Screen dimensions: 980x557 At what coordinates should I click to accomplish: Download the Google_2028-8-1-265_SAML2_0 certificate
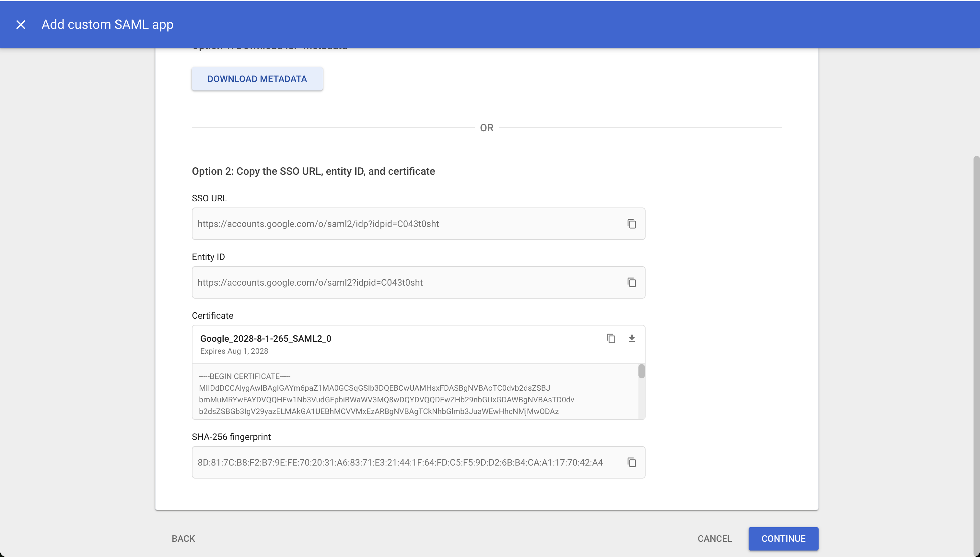(631, 338)
